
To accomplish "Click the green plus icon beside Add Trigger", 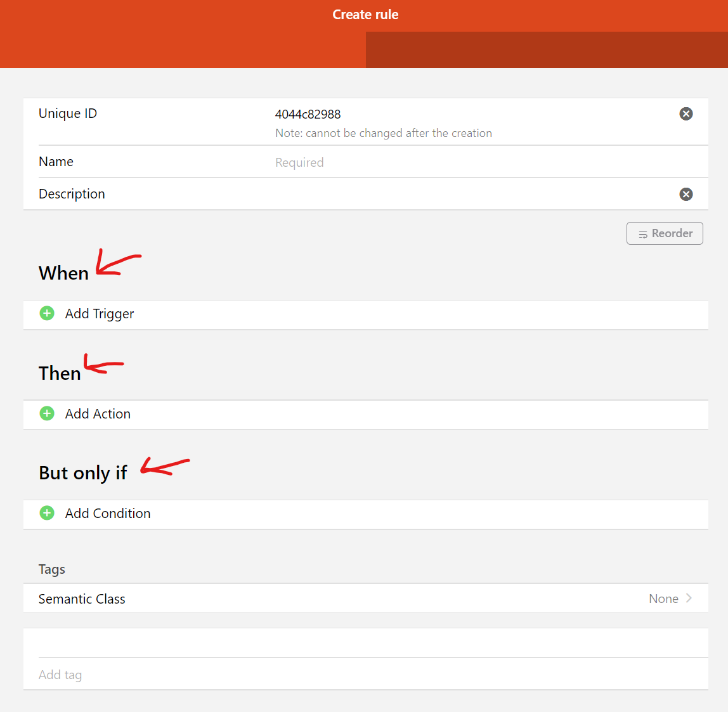I will 47,313.
